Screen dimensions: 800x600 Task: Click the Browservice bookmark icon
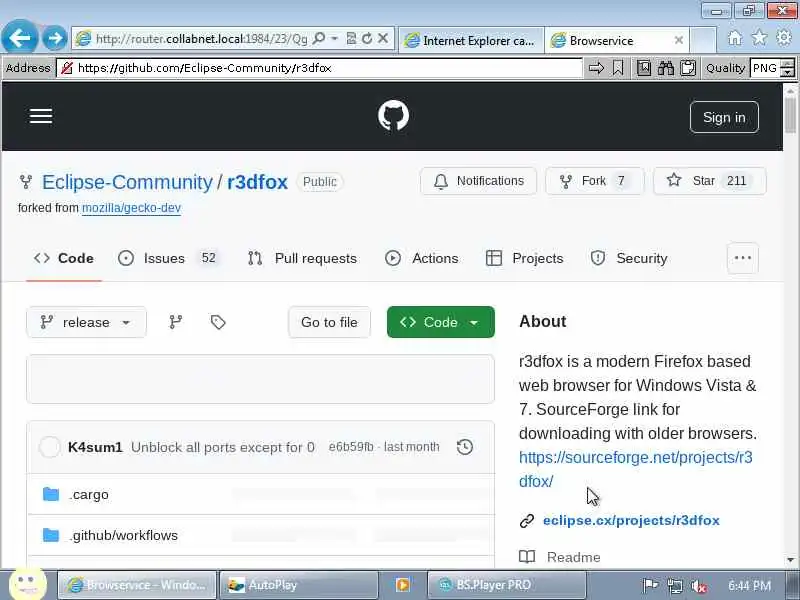tap(618, 68)
